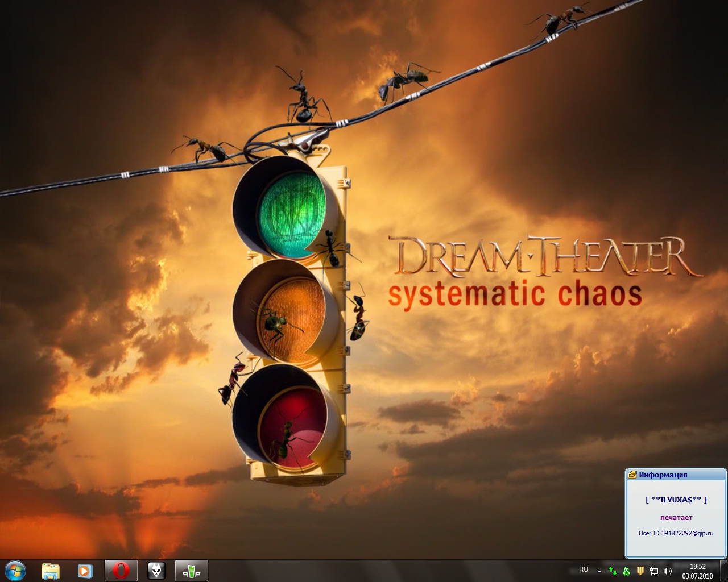Click the 'печатает' status text
The image size is (728, 582).
pos(676,518)
